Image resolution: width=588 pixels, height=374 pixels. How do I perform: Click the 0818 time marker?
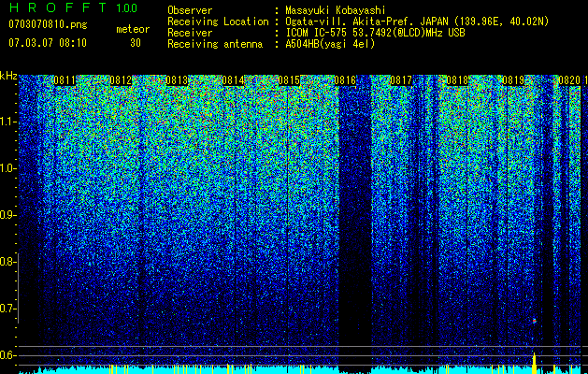tap(457, 80)
